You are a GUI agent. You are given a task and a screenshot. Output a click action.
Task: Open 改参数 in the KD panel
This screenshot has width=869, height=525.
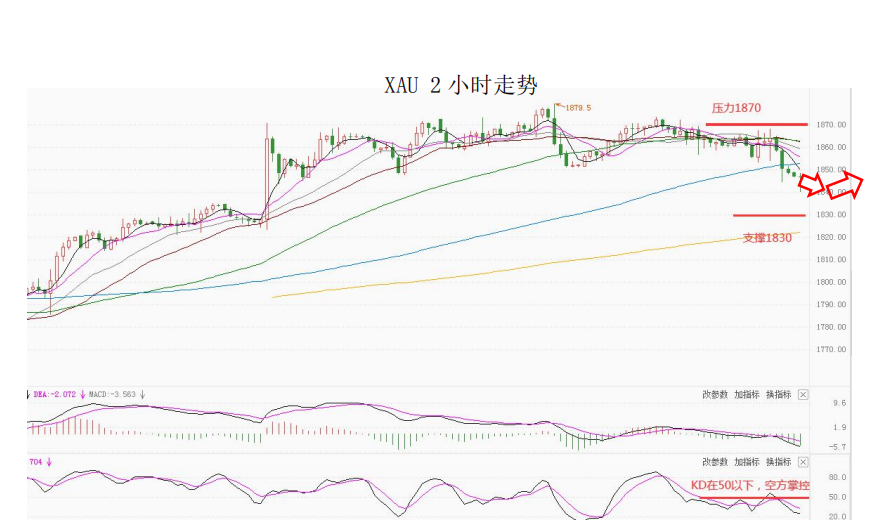pyautogui.click(x=715, y=462)
